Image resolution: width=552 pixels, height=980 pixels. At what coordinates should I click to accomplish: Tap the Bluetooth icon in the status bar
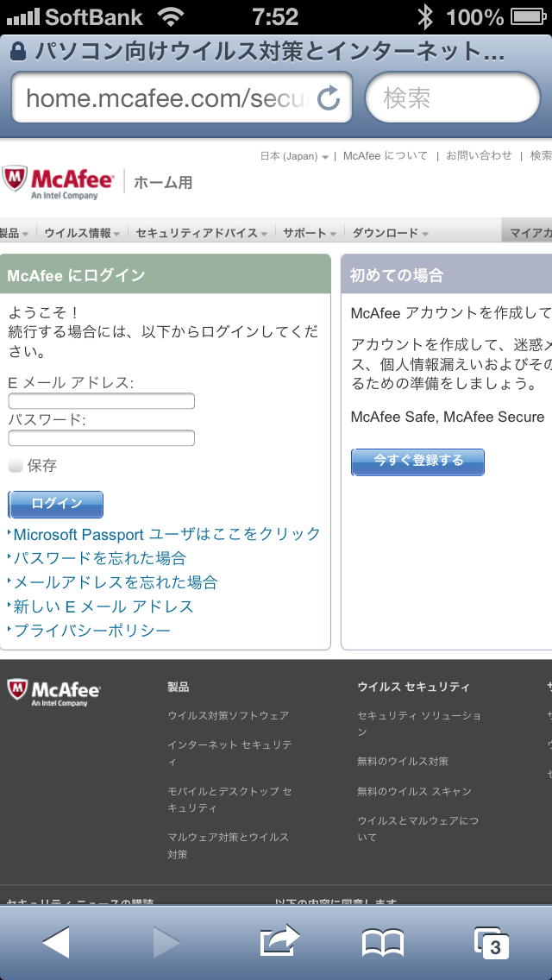[425, 17]
